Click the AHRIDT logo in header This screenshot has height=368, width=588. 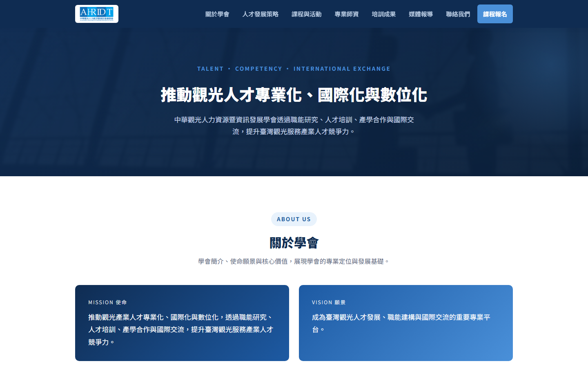pos(97,14)
